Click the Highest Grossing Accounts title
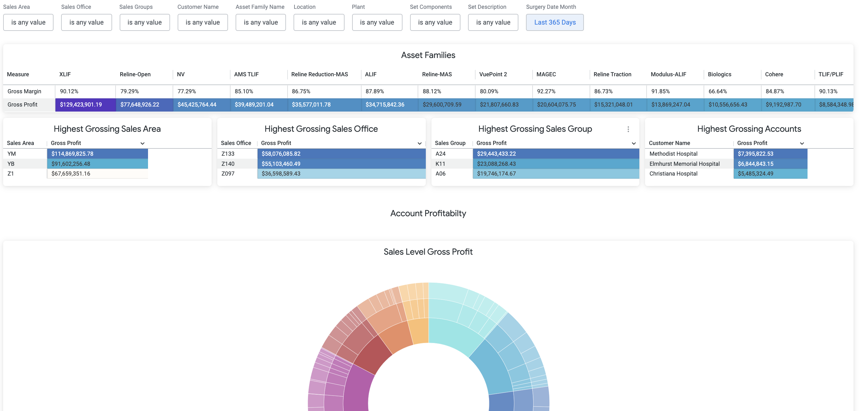 (749, 129)
